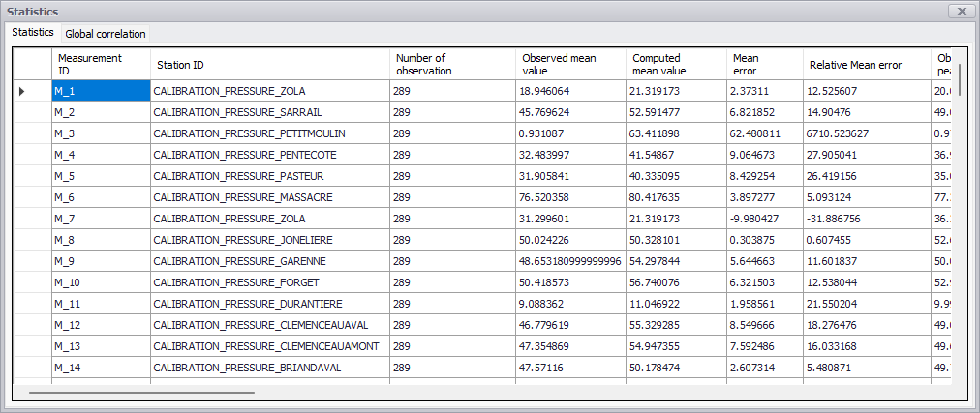Sort by the Station ID column header
Image resolution: width=980 pixels, height=413 pixels.
(x=270, y=64)
